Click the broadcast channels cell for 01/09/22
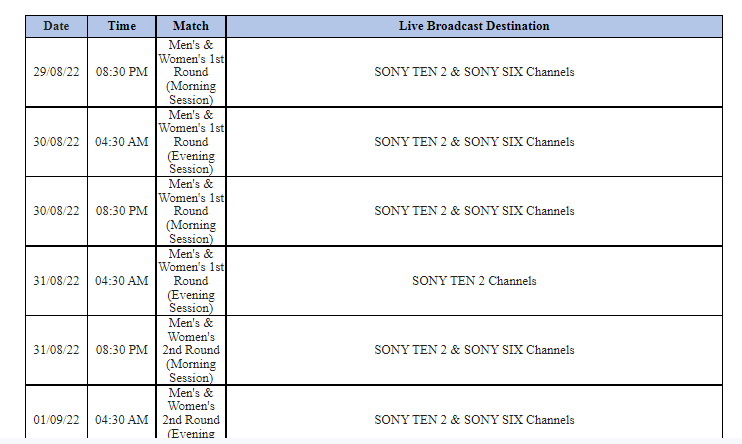This screenshot has height=444, width=742. tap(474, 419)
